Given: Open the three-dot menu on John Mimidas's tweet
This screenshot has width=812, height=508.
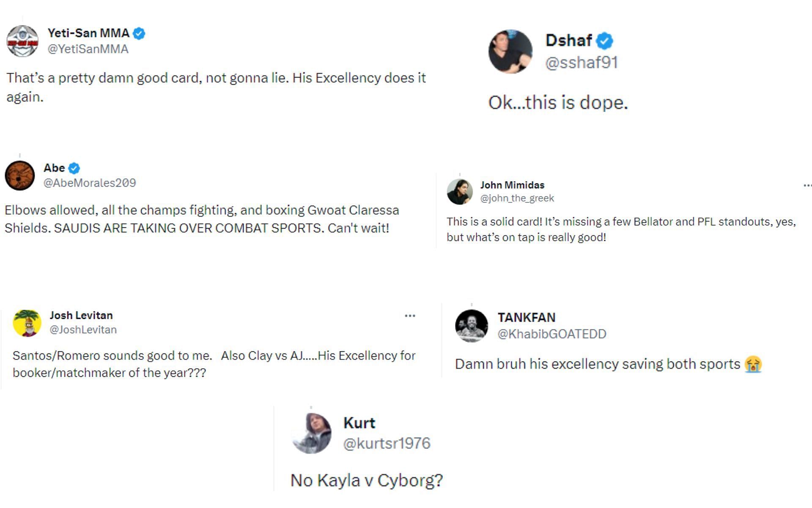Looking at the screenshot, I should (807, 185).
